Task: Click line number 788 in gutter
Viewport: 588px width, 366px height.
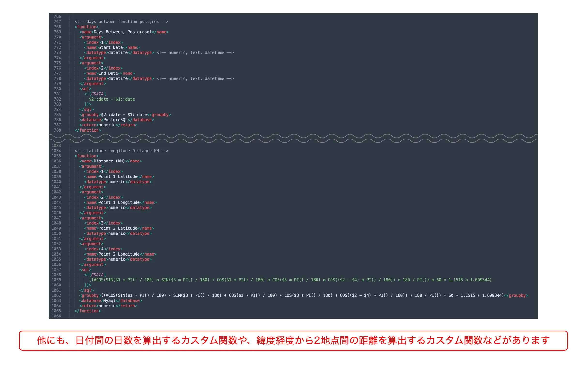Action: click(x=57, y=130)
